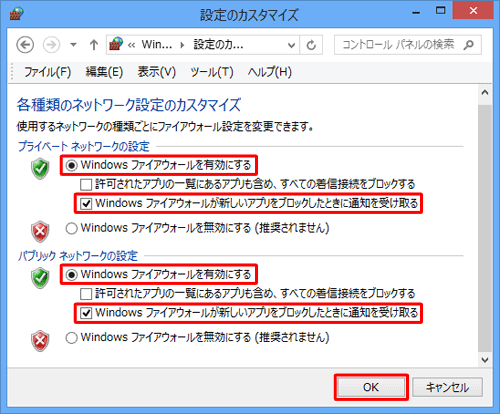Viewport: 500px width, 414px height.
Task: Check block all incoming connections for private network
Action: click(x=86, y=184)
